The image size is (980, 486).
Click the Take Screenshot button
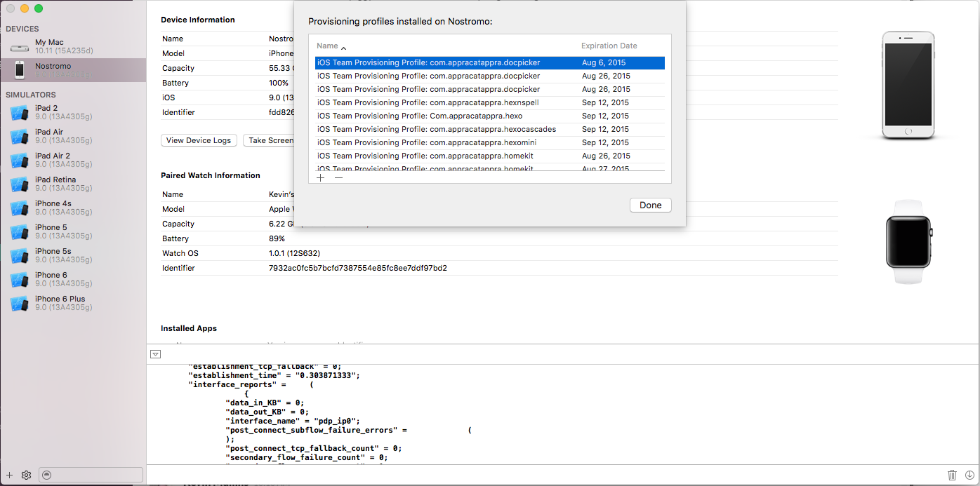click(x=273, y=140)
